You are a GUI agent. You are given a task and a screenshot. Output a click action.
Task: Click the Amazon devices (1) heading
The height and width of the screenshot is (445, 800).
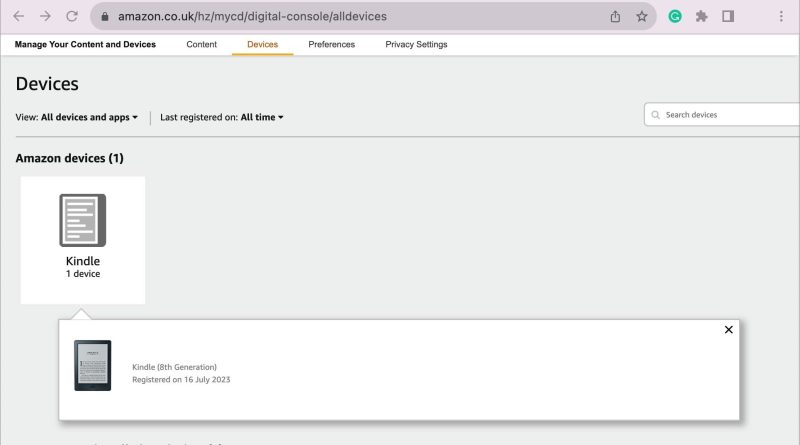[69, 158]
